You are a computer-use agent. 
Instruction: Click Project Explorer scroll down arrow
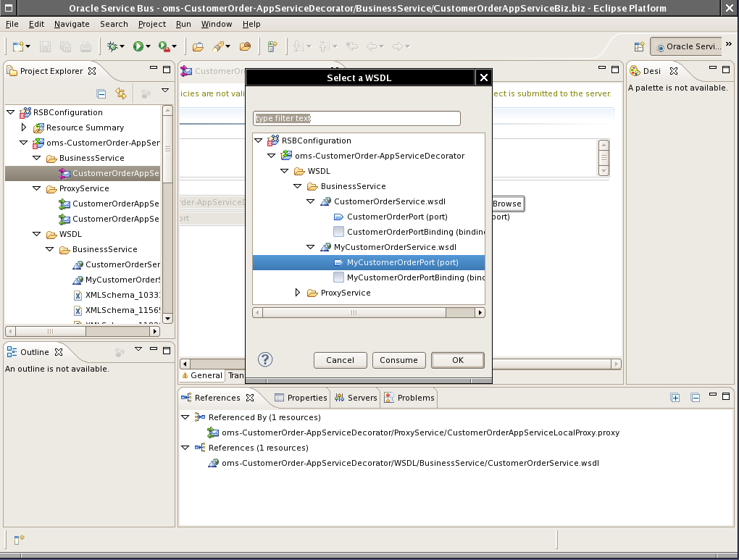tap(167, 319)
